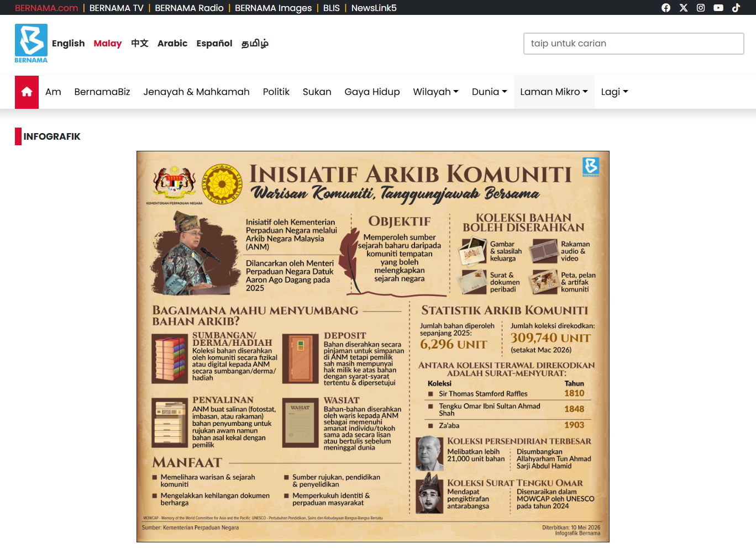Open BERNAMA TikTok icon

pyautogui.click(x=736, y=8)
